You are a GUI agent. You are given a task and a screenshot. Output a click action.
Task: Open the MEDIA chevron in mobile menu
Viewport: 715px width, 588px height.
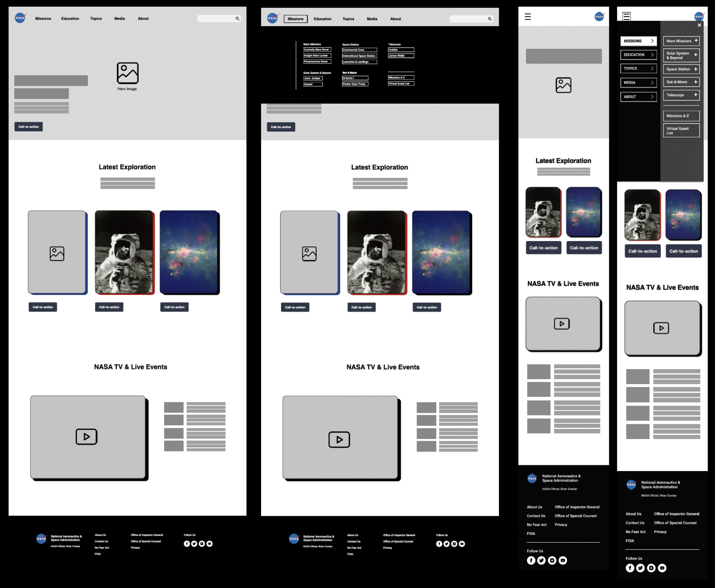click(x=652, y=82)
